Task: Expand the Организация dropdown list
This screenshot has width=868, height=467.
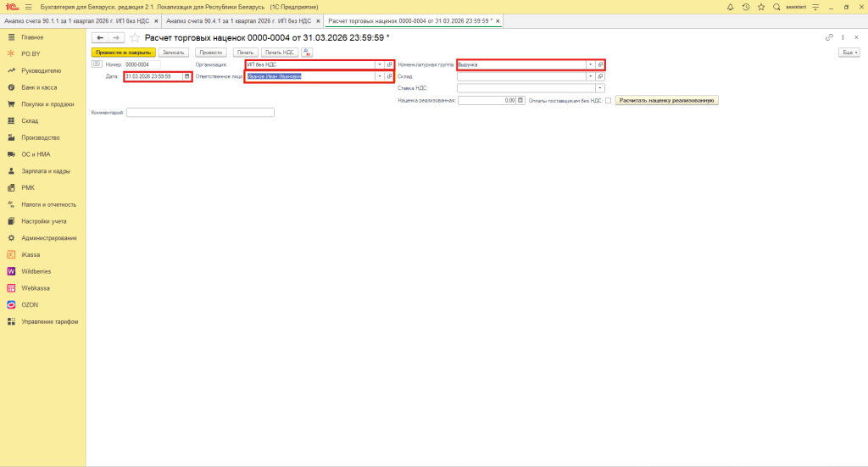Action: (x=379, y=64)
